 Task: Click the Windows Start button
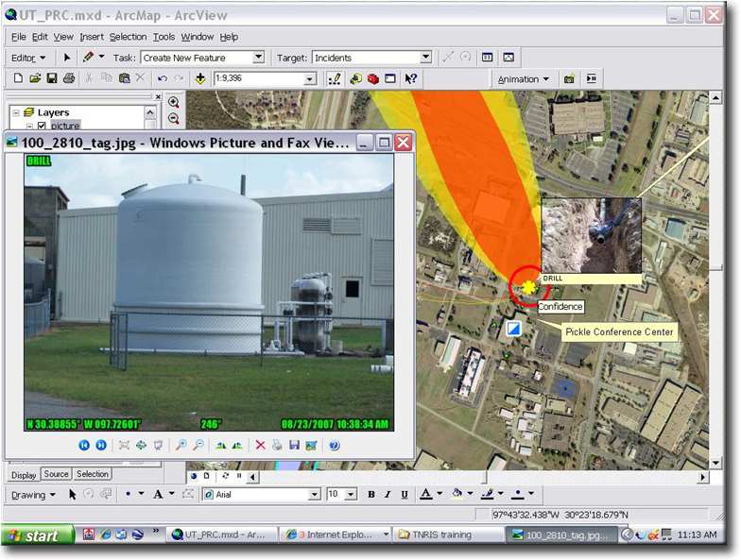click(x=36, y=535)
